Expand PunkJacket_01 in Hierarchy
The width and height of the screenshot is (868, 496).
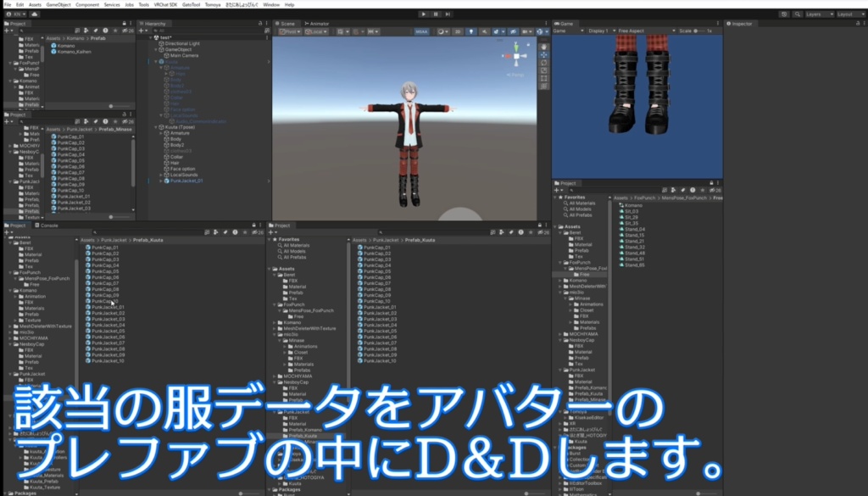click(x=161, y=181)
